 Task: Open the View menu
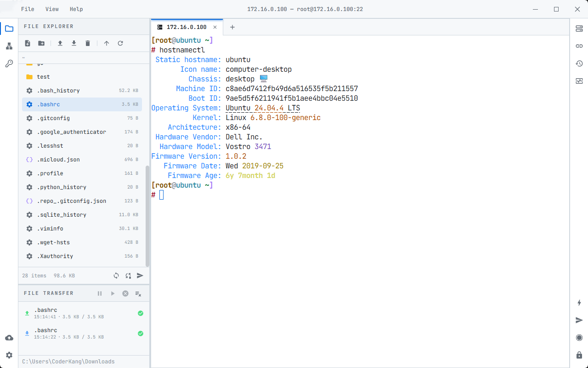coord(52,9)
